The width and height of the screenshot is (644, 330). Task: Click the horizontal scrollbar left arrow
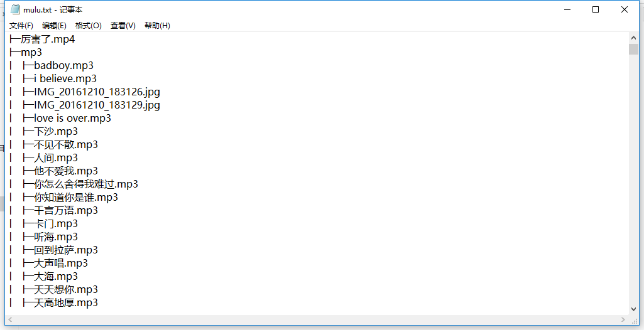pyautogui.click(x=10, y=319)
